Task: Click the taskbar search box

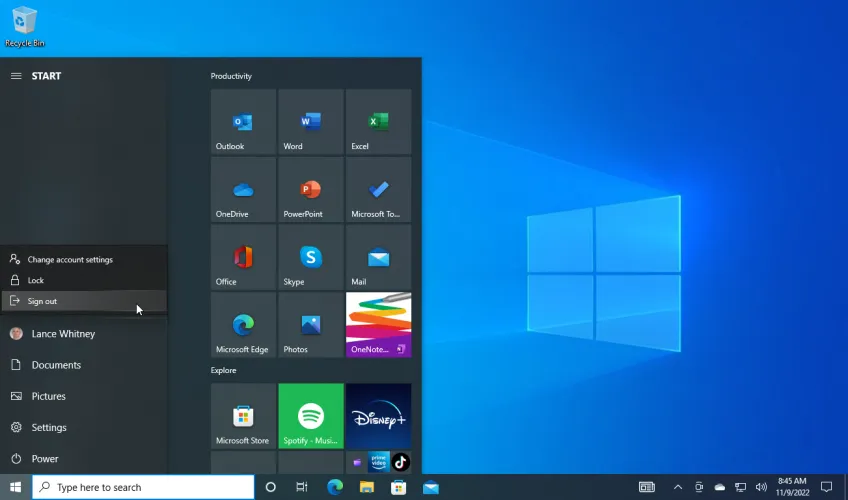Action: tap(144, 487)
